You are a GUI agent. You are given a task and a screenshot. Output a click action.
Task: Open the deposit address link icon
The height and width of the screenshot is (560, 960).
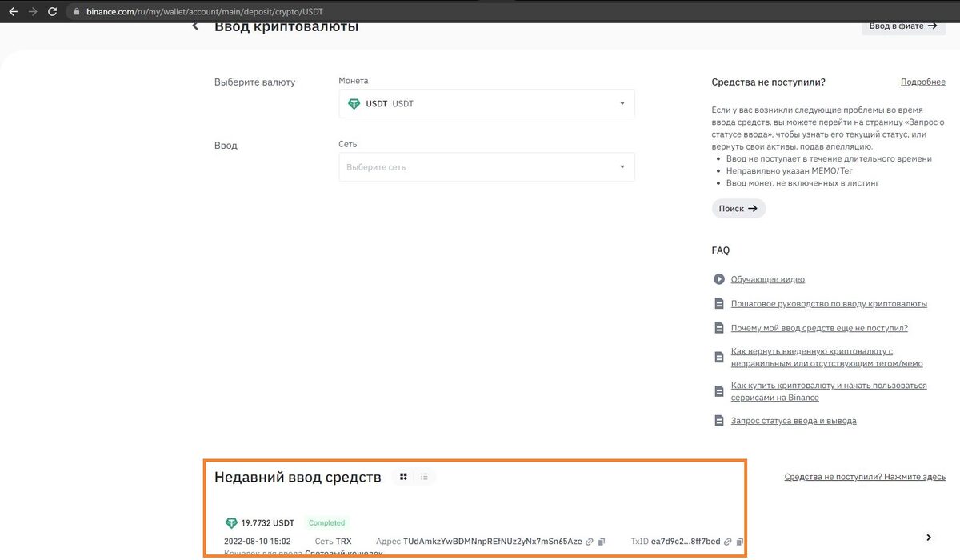coord(590,542)
